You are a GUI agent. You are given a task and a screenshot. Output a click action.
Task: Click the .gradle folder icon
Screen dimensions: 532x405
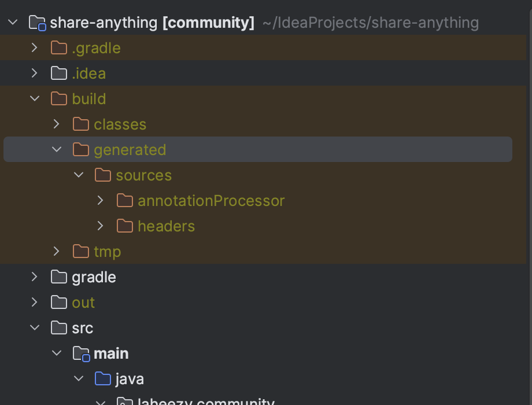59,48
